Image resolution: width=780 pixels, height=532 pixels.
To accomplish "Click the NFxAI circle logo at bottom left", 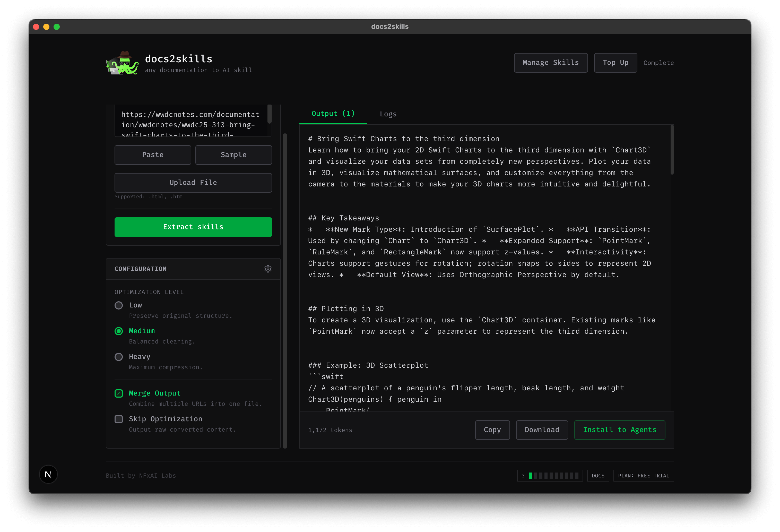I will coord(48,475).
